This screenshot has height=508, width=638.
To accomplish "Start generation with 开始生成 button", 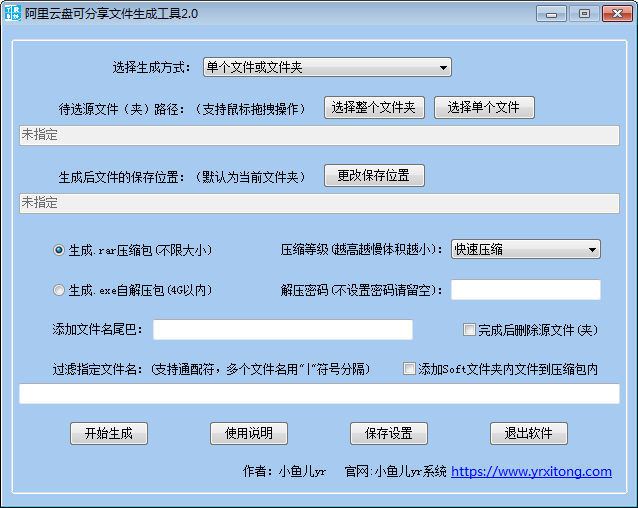I will point(109,433).
